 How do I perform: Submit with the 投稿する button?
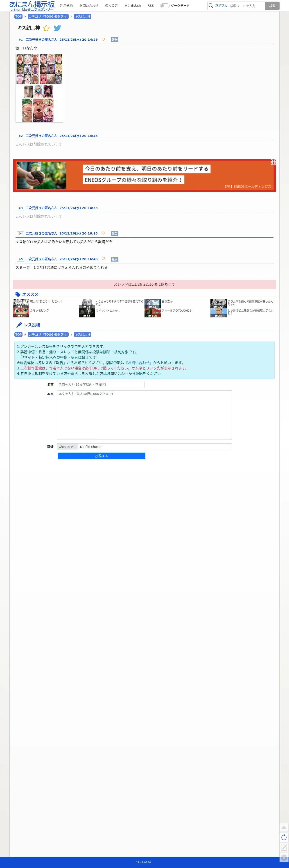pyautogui.click(x=101, y=456)
